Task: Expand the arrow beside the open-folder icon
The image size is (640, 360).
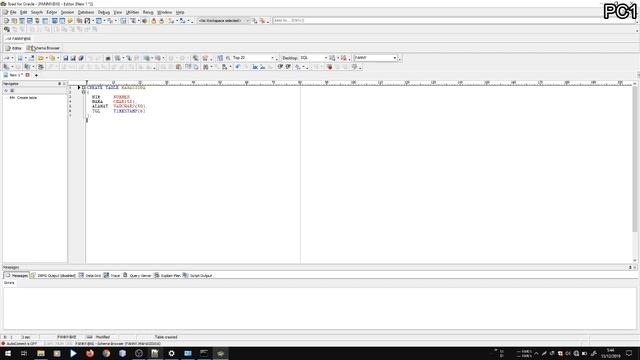Action: click(x=46, y=58)
